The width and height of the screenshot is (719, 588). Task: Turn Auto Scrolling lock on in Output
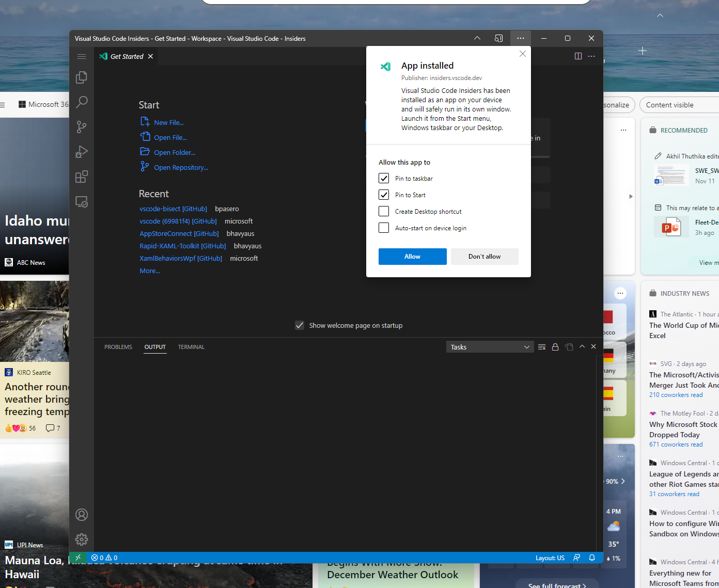[555, 346]
